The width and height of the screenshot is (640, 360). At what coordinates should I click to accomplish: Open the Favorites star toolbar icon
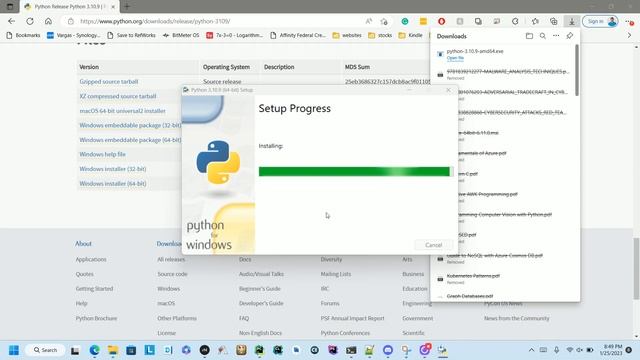tap(535, 21)
